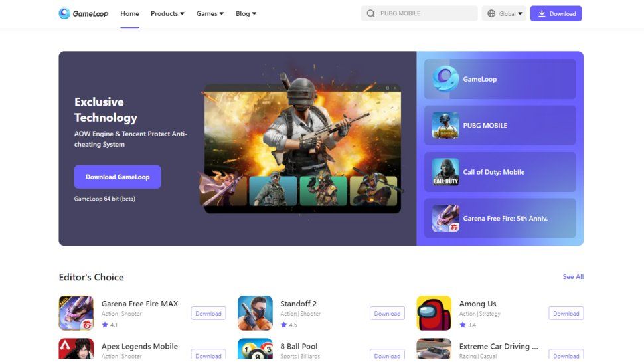The image size is (644, 362).
Task: Click the Download GameLoop banner button
Action: coord(118,177)
